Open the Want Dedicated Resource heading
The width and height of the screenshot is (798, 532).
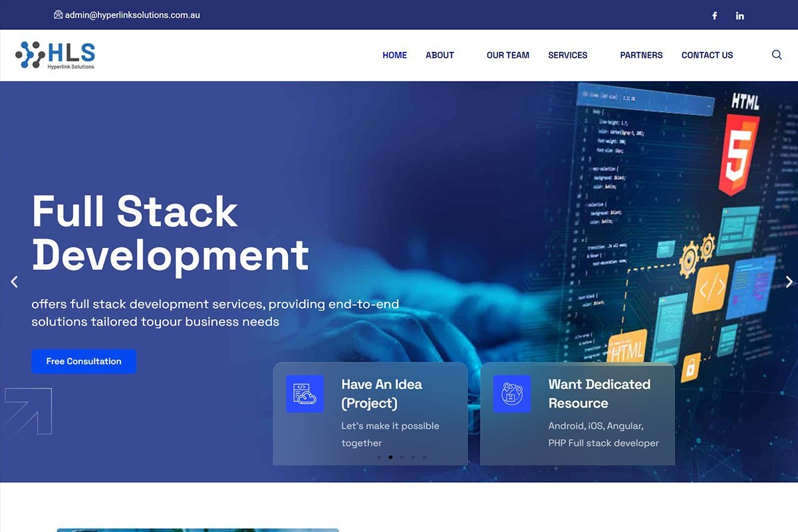tap(599, 394)
